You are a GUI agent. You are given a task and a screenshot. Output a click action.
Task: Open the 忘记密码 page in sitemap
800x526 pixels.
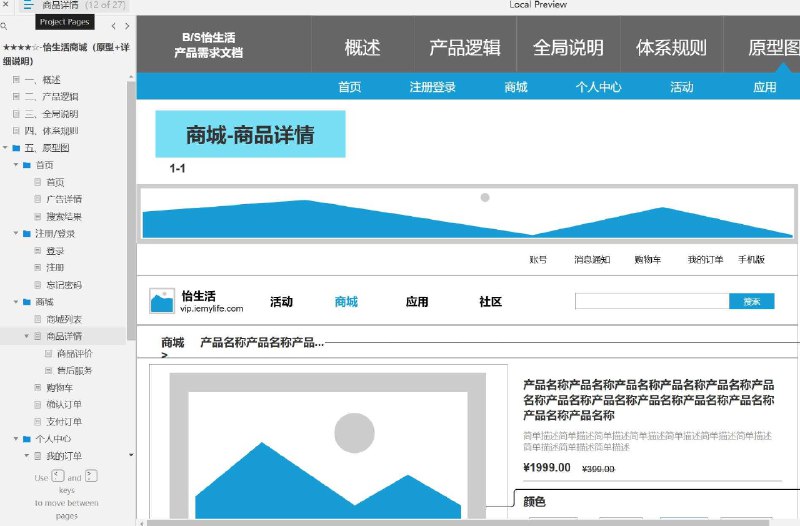point(64,285)
